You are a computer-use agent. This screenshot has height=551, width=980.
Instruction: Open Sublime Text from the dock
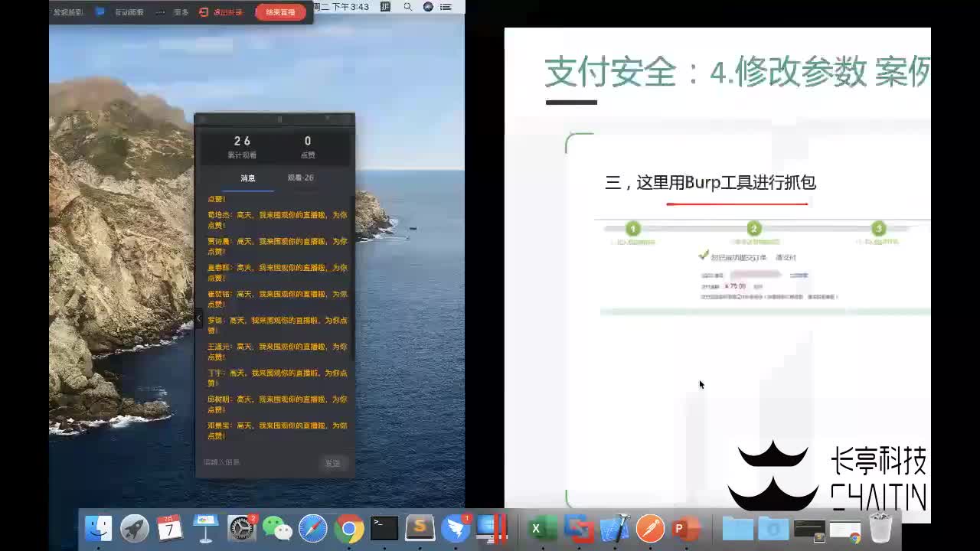coord(420,528)
